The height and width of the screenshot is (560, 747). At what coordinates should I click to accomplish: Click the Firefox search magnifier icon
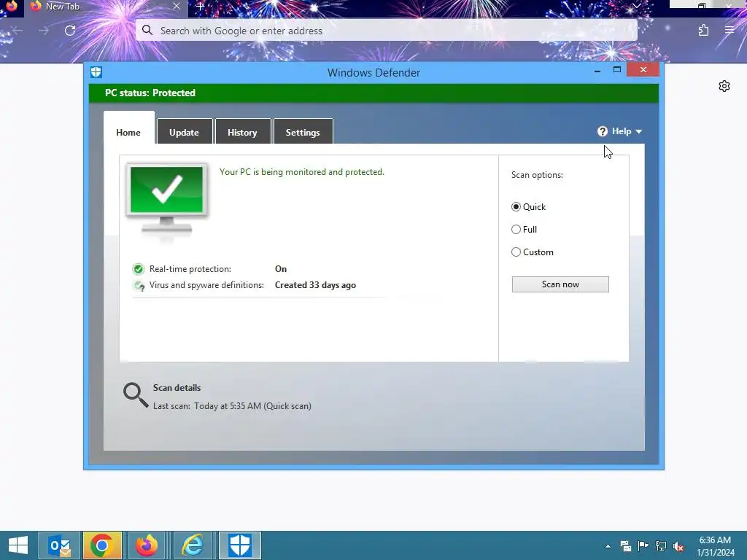(x=147, y=31)
